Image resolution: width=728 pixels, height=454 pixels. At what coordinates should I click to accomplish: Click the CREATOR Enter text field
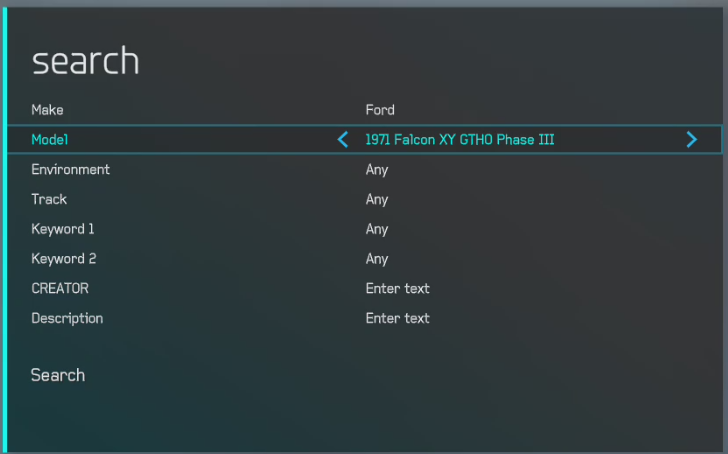(397, 288)
